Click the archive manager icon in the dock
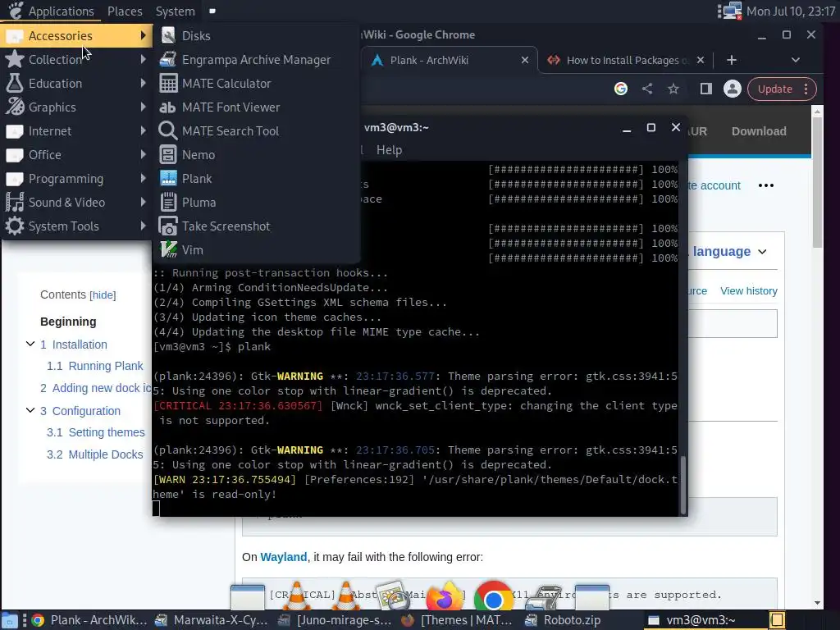 coord(543,597)
